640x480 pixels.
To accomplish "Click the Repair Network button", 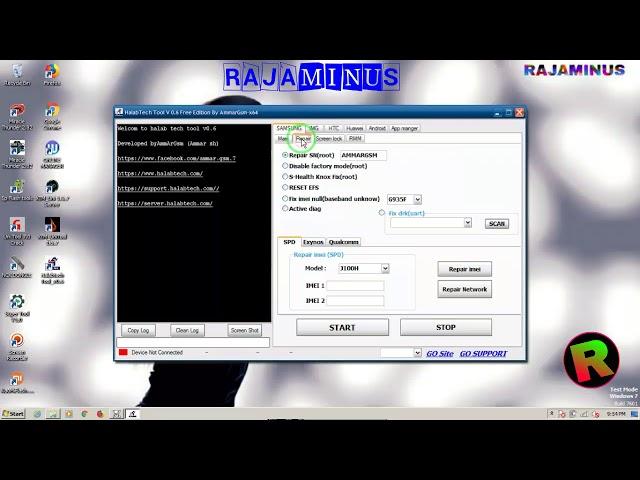I will click(x=464, y=289).
